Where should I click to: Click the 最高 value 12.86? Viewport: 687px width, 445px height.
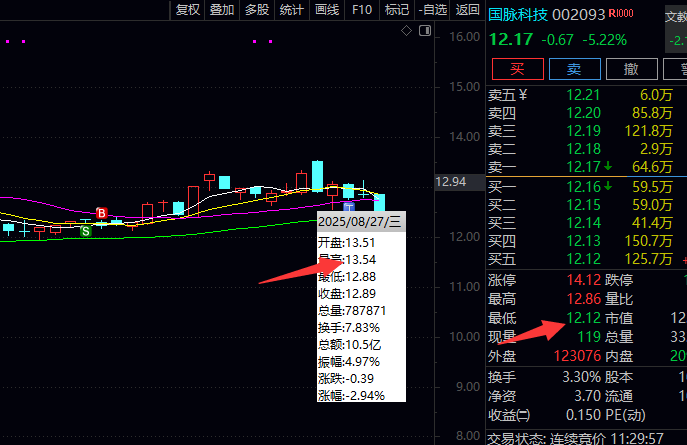584,299
